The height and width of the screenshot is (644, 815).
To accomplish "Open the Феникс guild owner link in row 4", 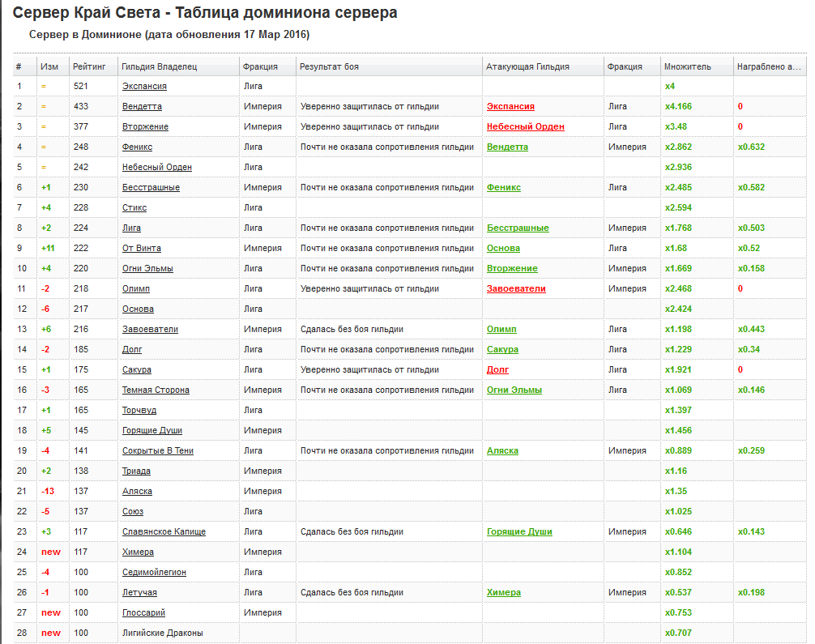I will (137, 147).
